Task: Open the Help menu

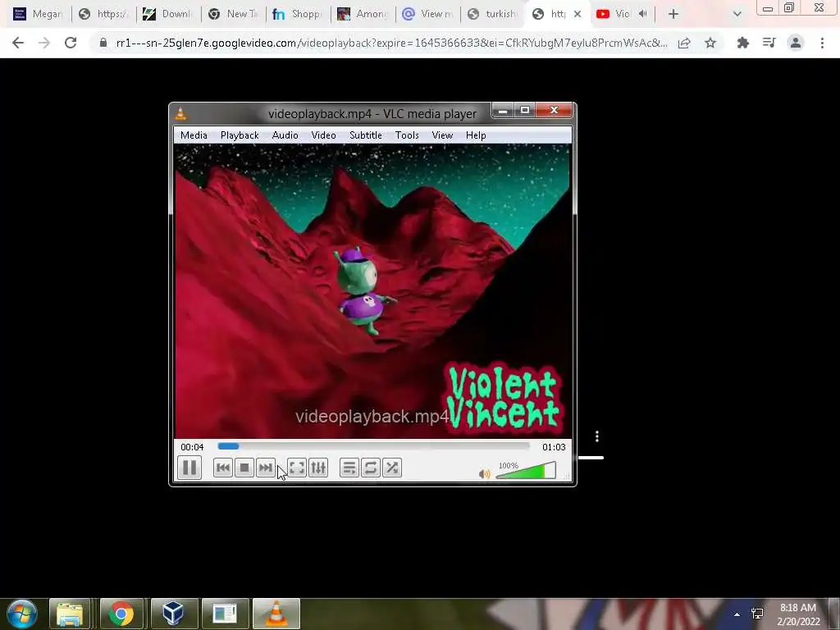Action: point(476,135)
